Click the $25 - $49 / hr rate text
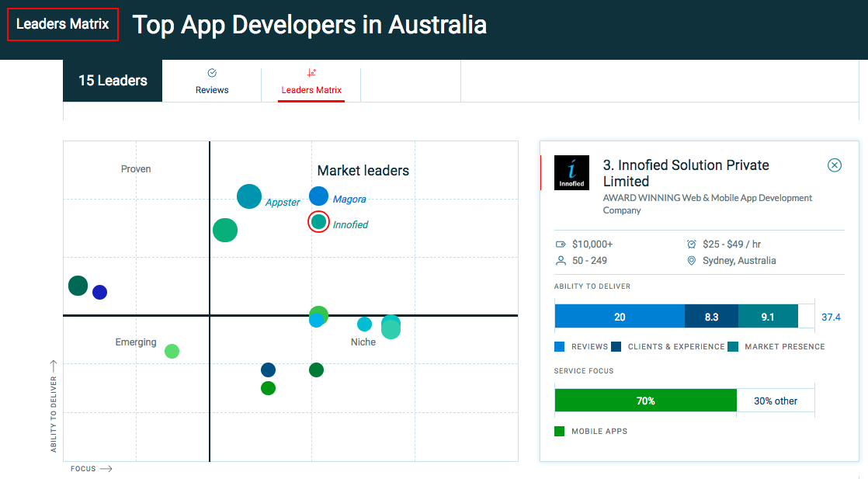Viewport: 868px width, 479px height. 731,245
